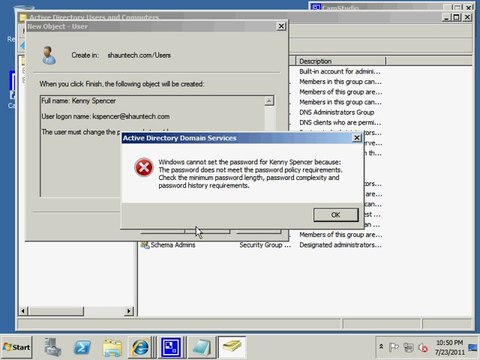The image size is (480, 360).
Task: Click the user avatar icon in wizard
Action: (x=49, y=55)
